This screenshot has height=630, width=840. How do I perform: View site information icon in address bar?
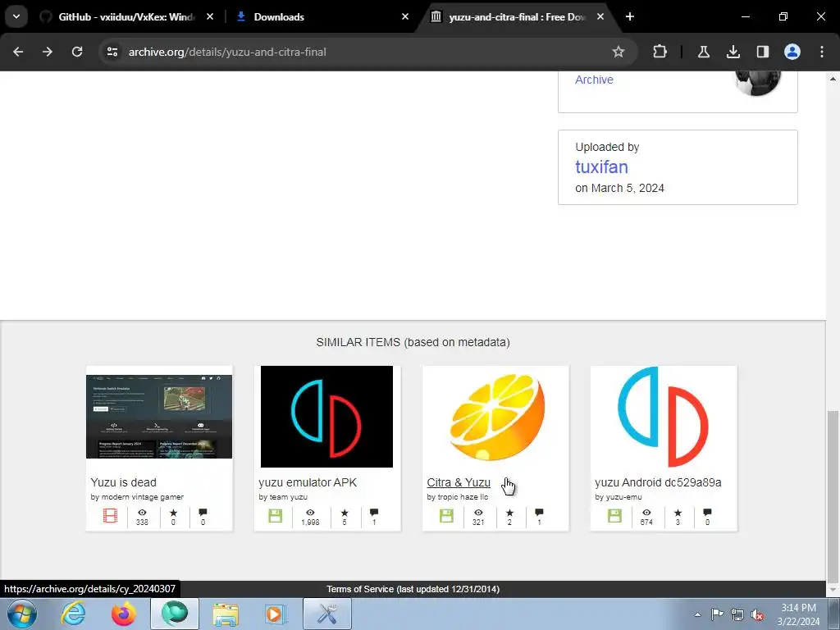pos(112,52)
